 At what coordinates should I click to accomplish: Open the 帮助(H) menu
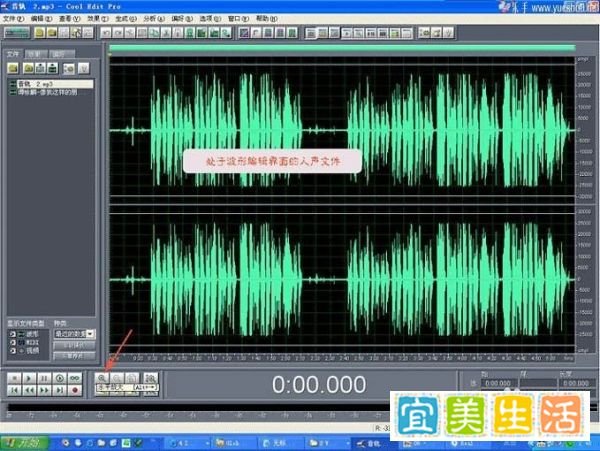click(266, 18)
